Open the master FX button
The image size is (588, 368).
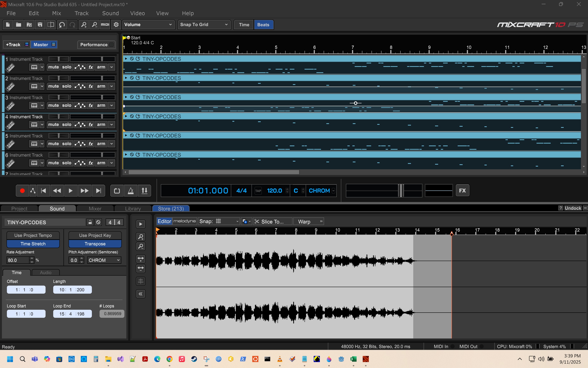pos(462,191)
